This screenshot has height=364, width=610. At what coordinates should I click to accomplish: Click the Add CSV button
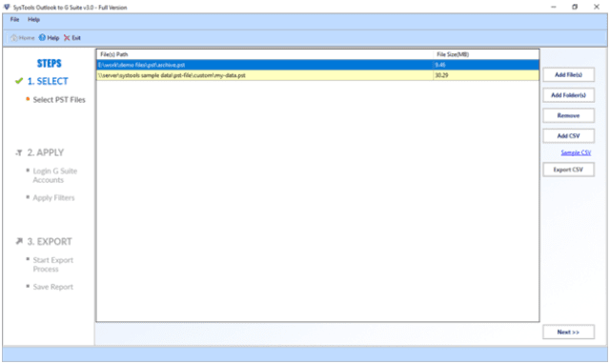[x=568, y=135]
